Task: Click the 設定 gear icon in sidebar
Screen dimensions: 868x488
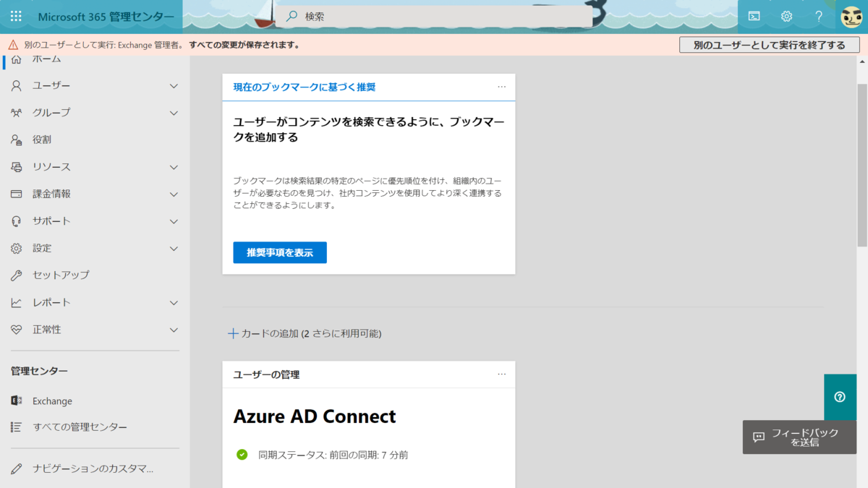Action: (16, 248)
